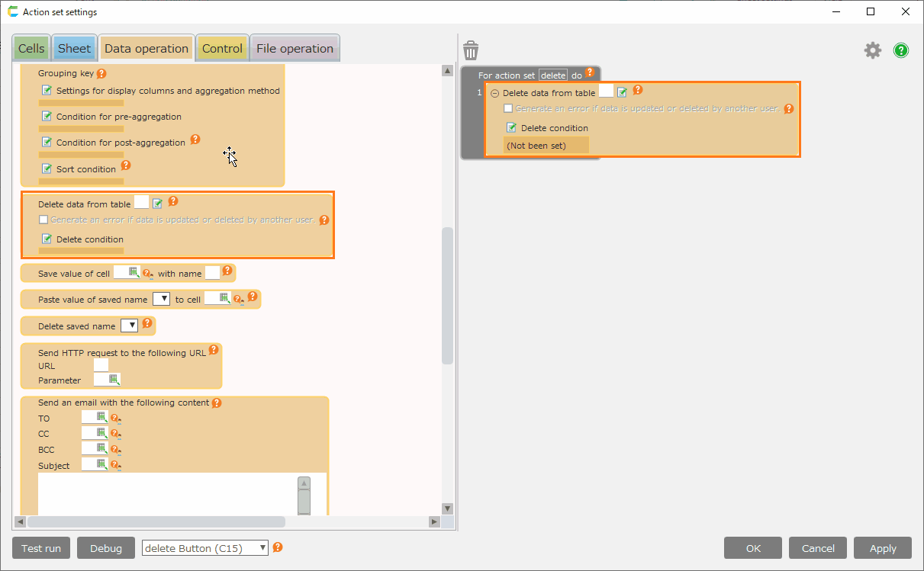This screenshot has width=924, height=571.
Task: Click help icon next to Grouping key
Action: (101, 74)
